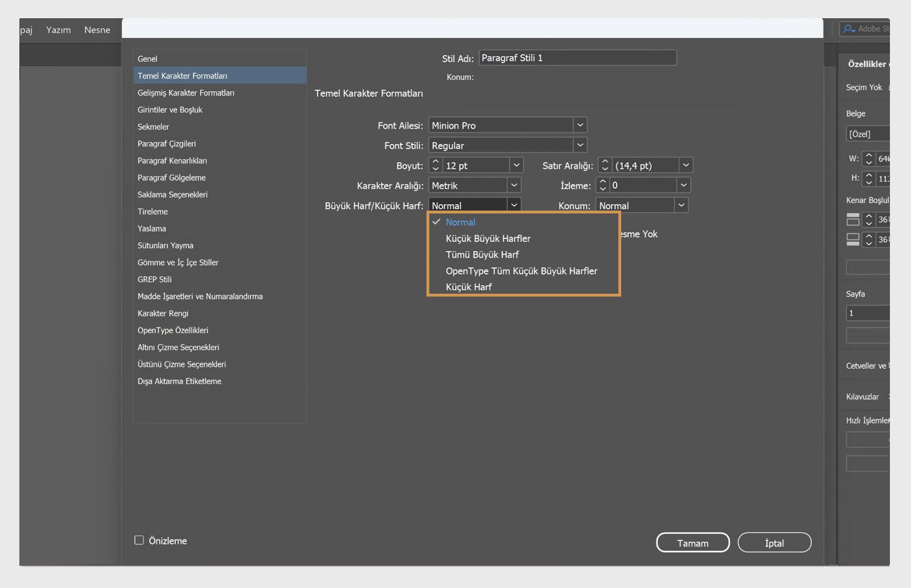
Task: Click the bottom margin icon in Özellikler panel
Action: [x=853, y=240]
